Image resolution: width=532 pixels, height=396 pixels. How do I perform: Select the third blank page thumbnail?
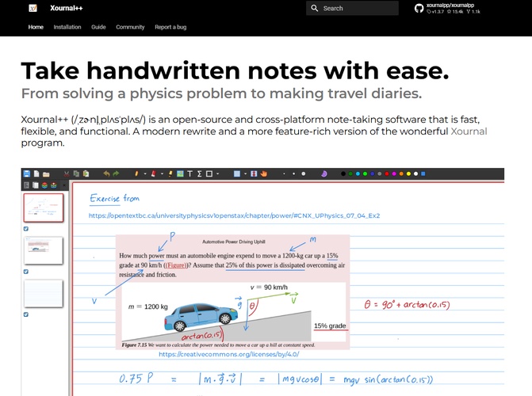(x=44, y=294)
